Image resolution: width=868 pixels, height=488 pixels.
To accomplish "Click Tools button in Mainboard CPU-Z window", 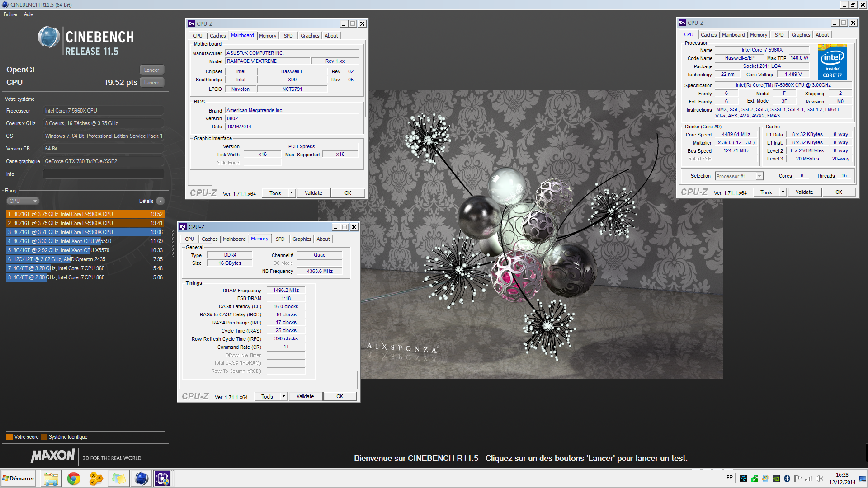I will (x=275, y=193).
